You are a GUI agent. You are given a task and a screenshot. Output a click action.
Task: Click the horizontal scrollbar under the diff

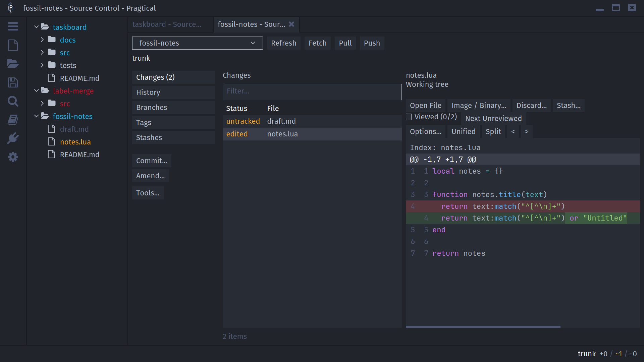coord(483,326)
